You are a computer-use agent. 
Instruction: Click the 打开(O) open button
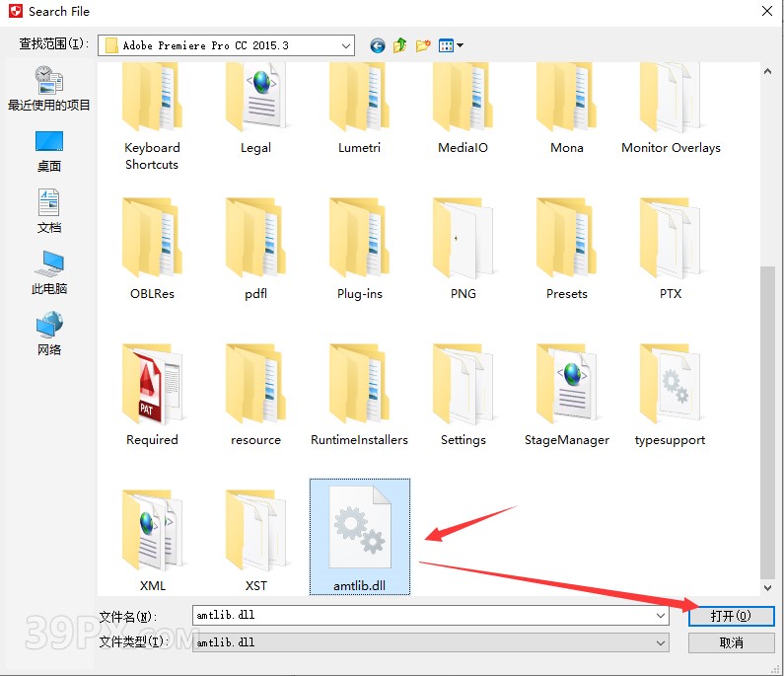tap(731, 616)
